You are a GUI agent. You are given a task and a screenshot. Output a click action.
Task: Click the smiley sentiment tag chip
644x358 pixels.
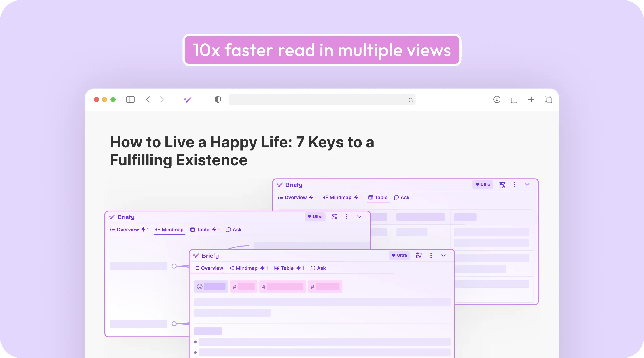click(211, 286)
